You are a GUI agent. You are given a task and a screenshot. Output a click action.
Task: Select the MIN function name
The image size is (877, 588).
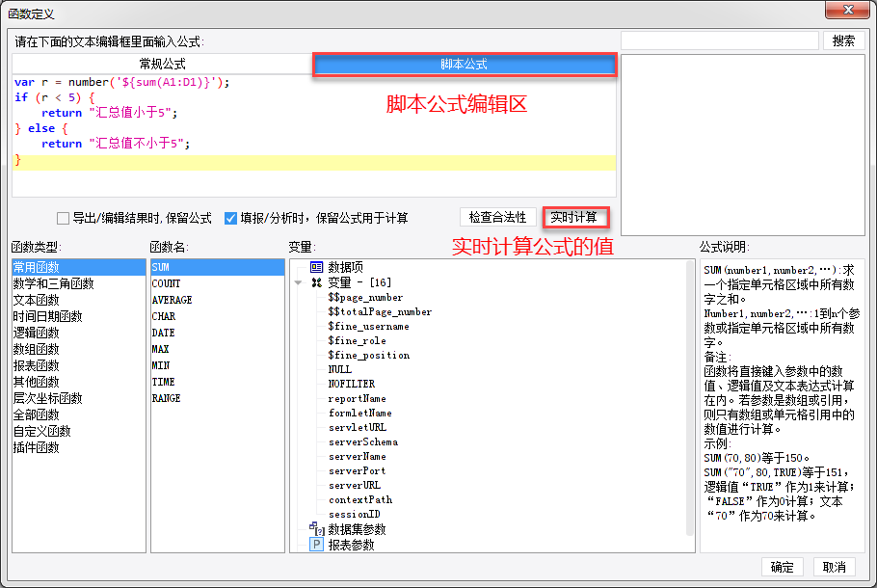[218, 365]
